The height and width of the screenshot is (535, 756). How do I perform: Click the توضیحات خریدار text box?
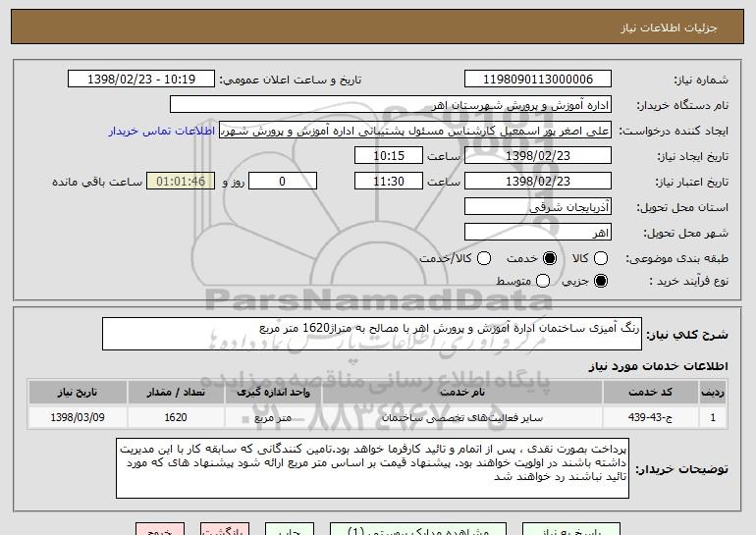click(x=372, y=468)
